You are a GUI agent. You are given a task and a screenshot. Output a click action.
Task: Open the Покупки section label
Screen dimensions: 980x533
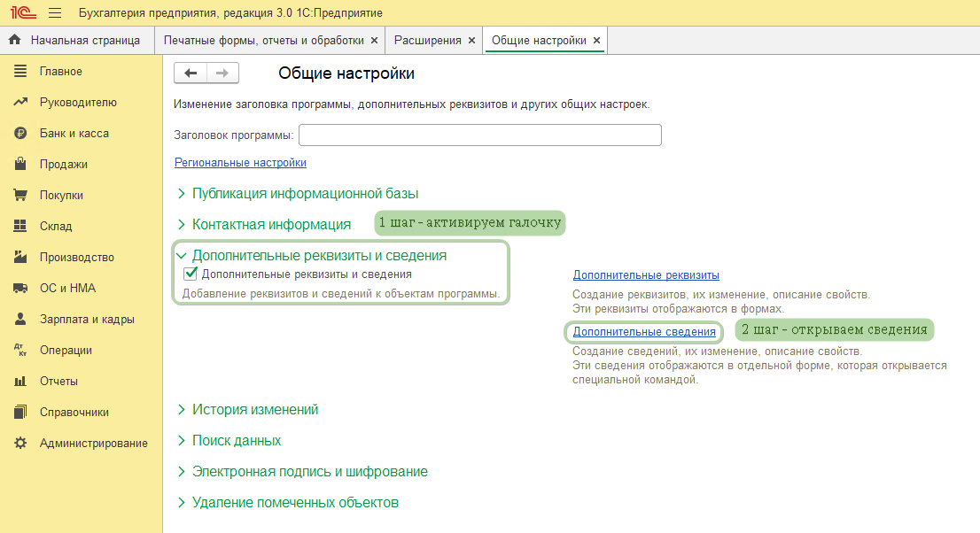[x=61, y=195]
